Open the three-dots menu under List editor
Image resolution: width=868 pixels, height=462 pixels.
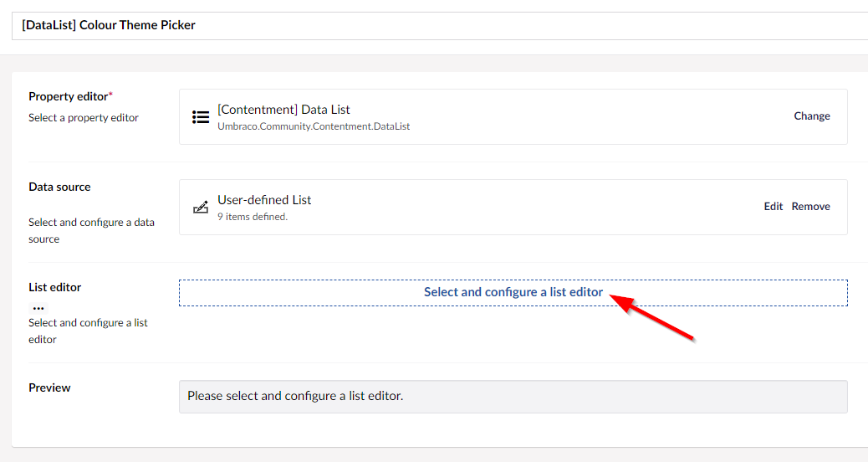click(38, 308)
